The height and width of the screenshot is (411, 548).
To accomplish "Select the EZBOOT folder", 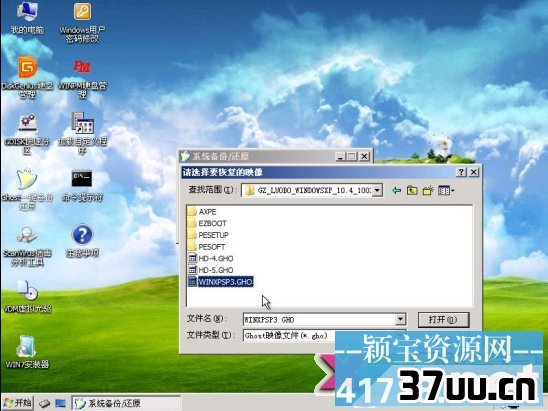I will pyautogui.click(x=207, y=223).
